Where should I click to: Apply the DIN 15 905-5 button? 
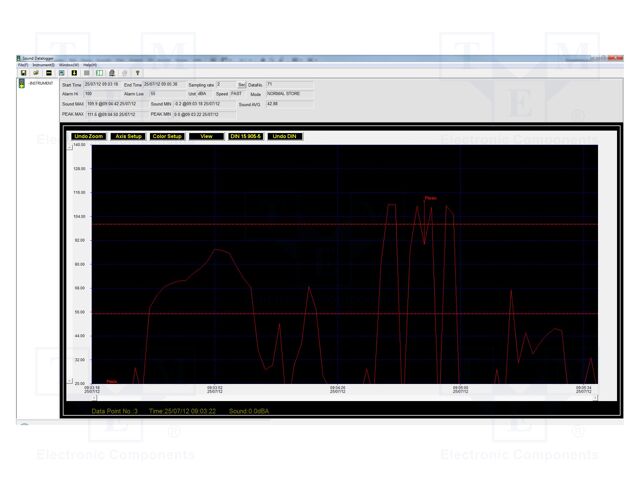click(246, 136)
